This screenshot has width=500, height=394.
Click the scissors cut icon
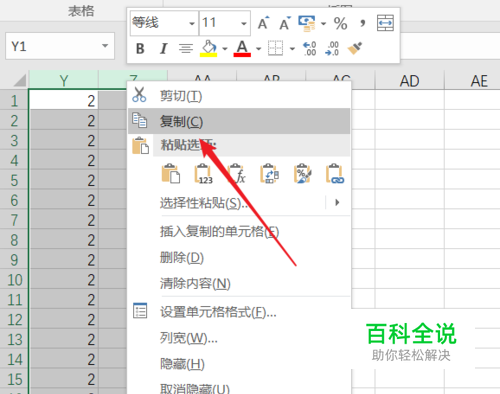tap(139, 95)
